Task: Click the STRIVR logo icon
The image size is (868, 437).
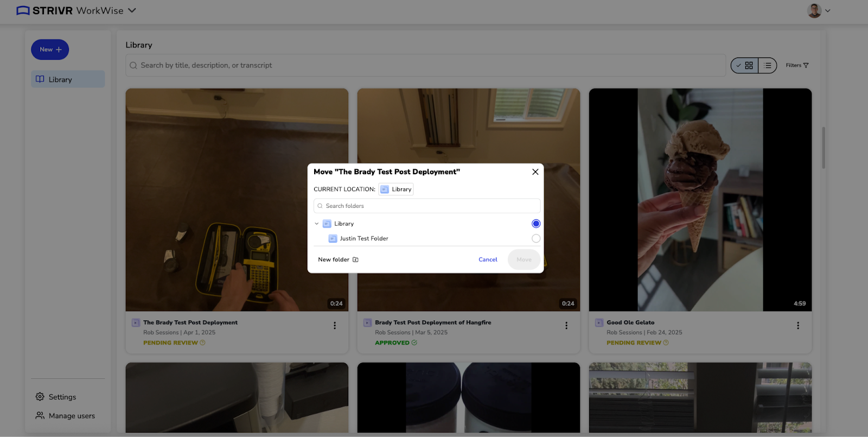Action: point(23,10)
